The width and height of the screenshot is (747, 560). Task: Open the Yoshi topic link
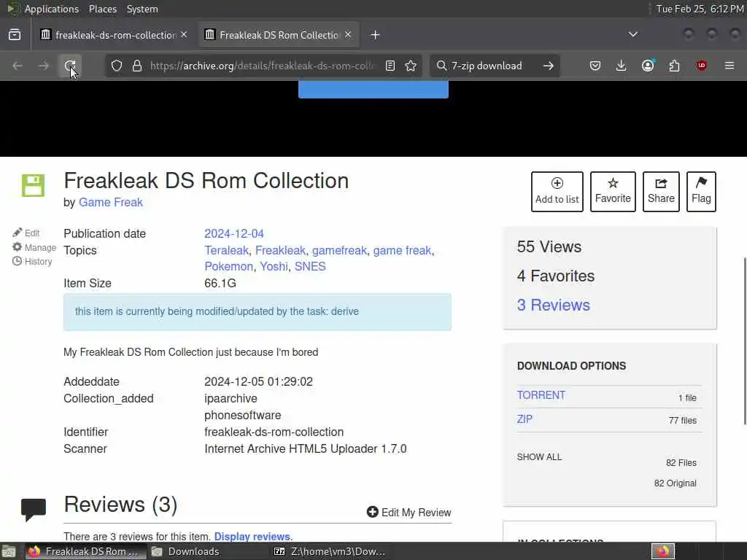[274, 267]
